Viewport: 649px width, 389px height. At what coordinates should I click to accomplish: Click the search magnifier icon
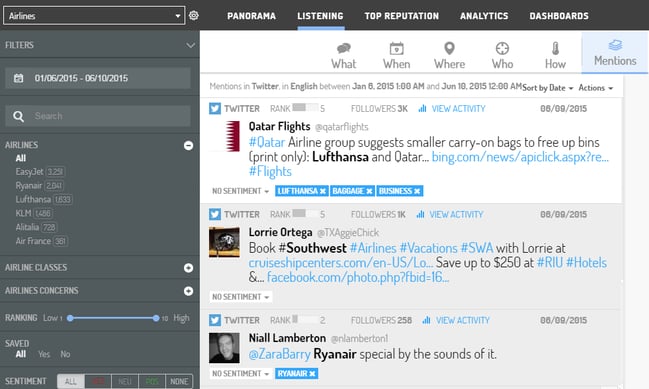[18, 116]
